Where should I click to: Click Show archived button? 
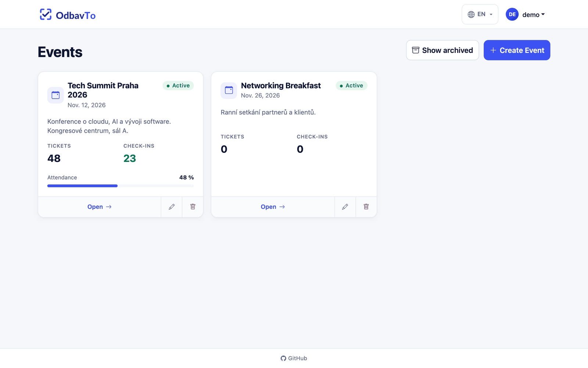click(x=442, y=50)
